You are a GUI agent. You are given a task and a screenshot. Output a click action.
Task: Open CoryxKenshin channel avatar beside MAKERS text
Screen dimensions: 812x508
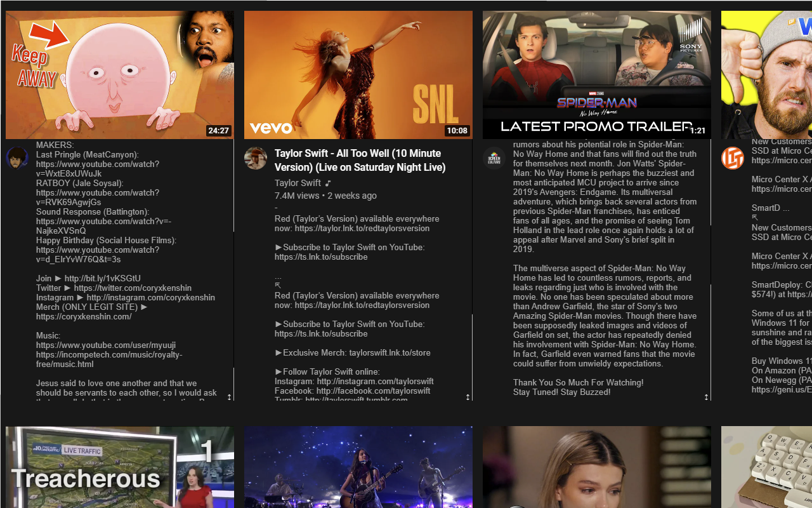pos(17,158)
